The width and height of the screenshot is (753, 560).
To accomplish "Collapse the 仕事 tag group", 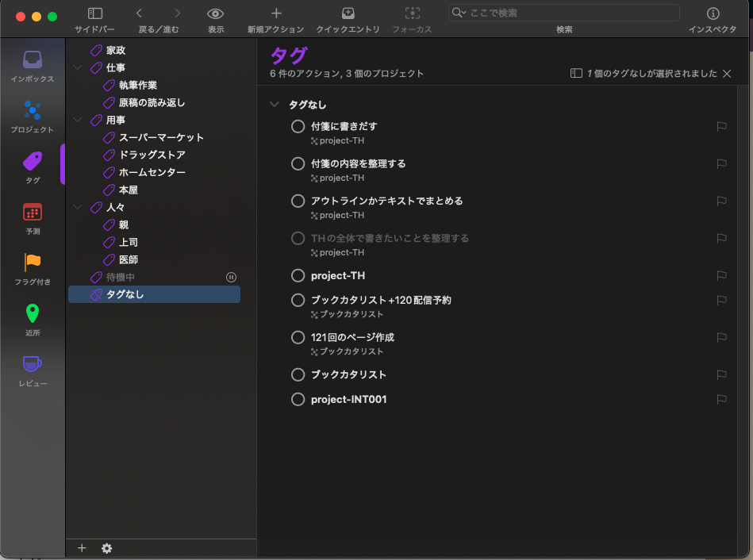I will click(x=77, y=67).
